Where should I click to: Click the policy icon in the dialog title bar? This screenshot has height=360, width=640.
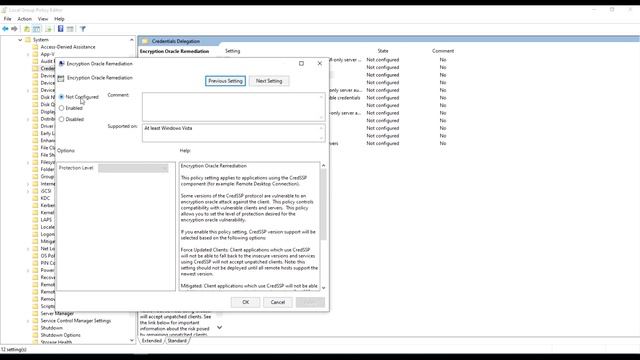pos(61,64)
